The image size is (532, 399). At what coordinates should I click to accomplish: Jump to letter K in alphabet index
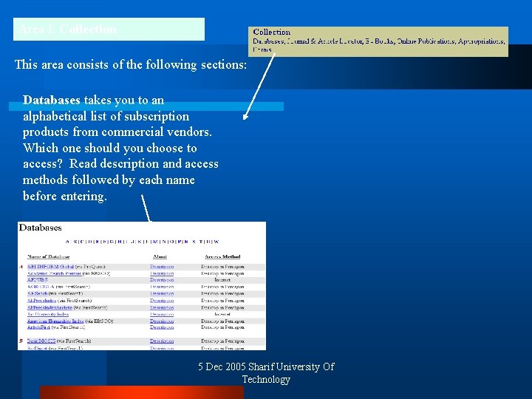pos(140,242)
